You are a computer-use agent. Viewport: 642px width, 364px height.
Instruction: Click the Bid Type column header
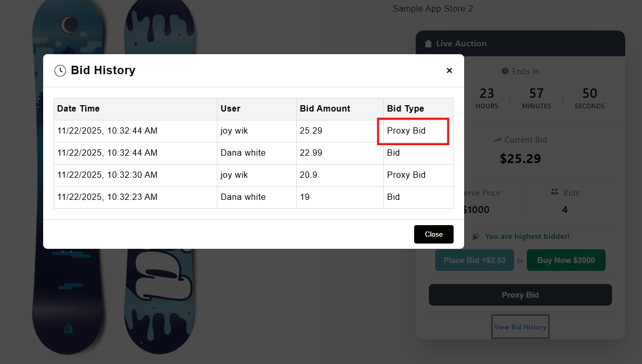pyautogui.click(x=405, y=108)
